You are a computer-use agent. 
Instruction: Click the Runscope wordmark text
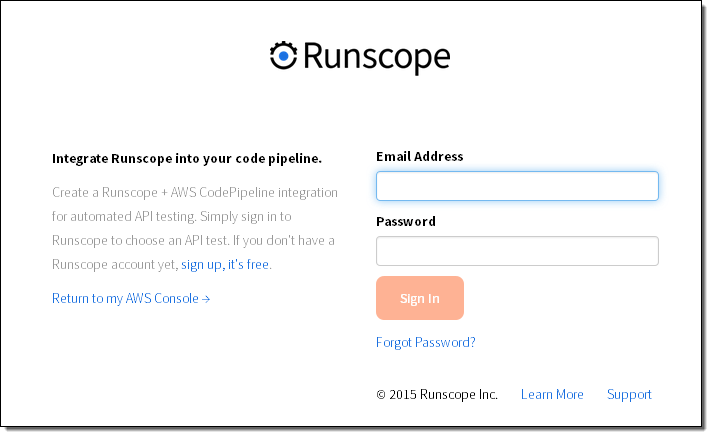point(376,57)
